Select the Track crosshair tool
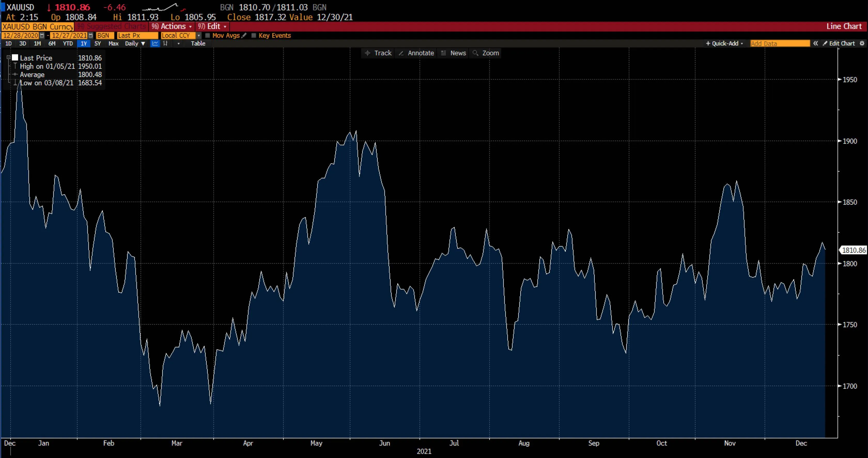The height and width of the screenshot is (458, 868). pyautogui.click(x=378, y=53)
